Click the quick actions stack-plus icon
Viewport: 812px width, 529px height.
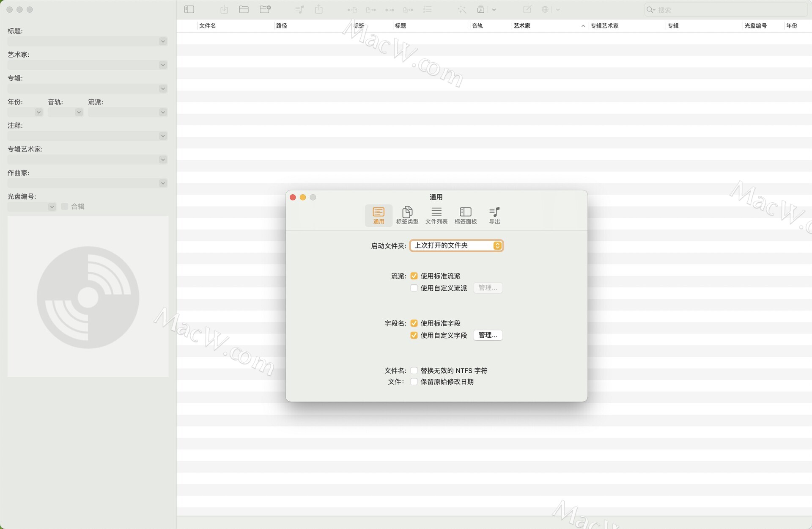coord(481,9)
